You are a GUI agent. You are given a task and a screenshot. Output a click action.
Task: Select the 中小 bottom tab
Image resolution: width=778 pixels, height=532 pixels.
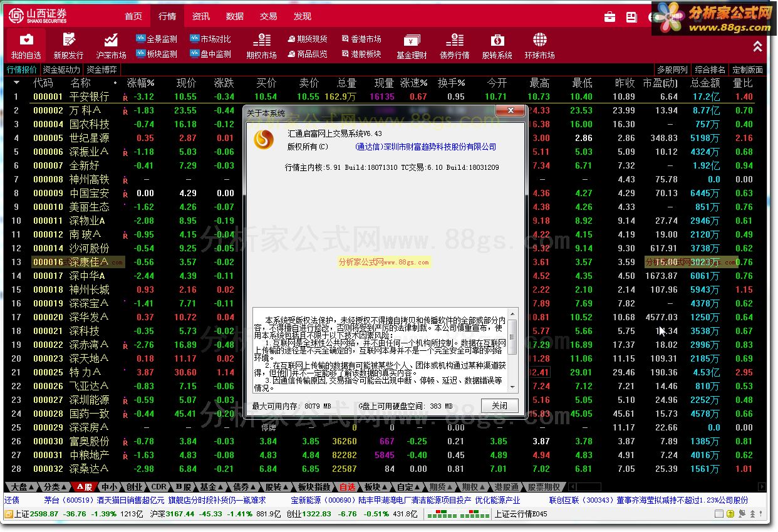pos(110,487)
